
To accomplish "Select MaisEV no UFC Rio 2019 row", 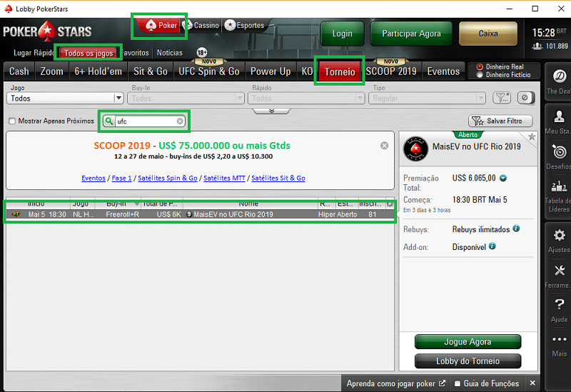I will (x=200, y=214).
